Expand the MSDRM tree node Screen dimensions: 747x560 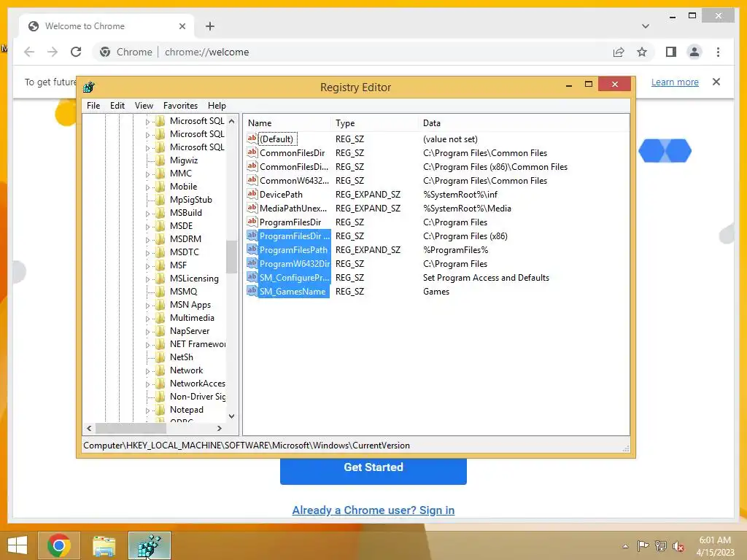[x=147, y=239]
